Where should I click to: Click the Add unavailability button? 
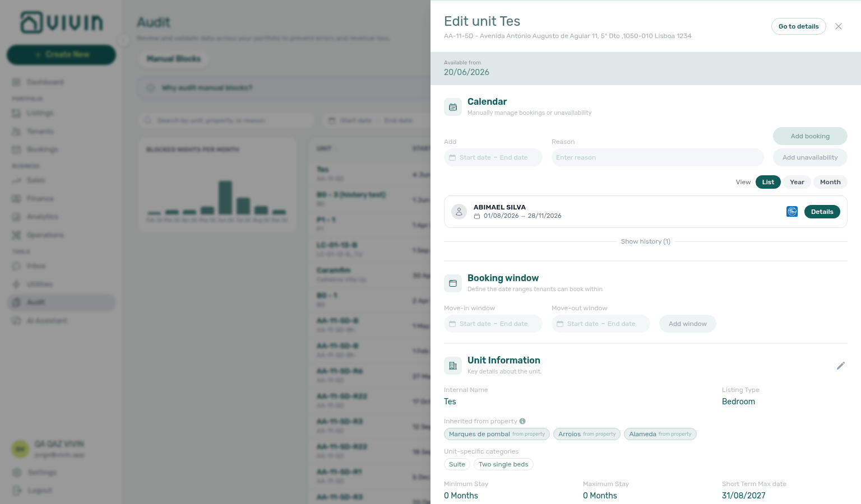click(810, 157)
